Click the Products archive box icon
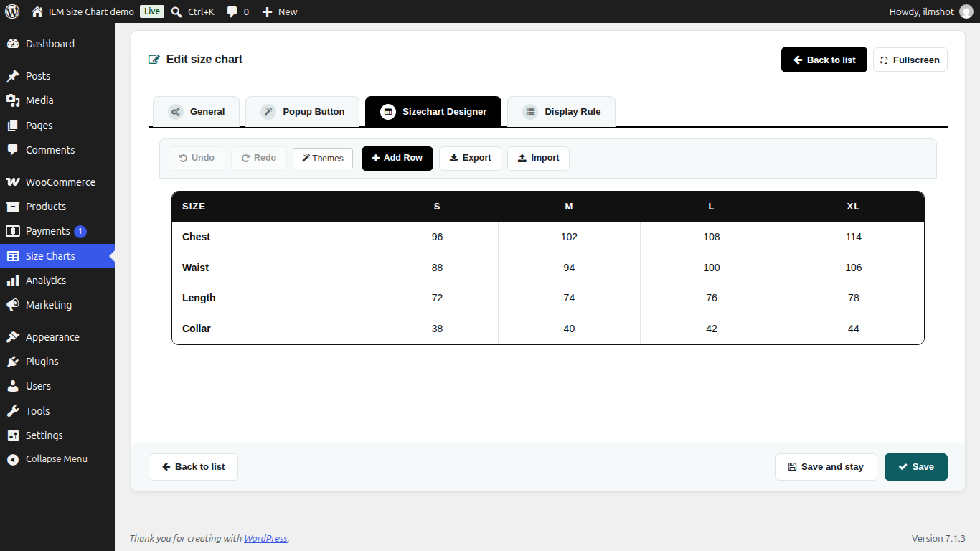This screenshot has width=980, height=551. point(13,207)
